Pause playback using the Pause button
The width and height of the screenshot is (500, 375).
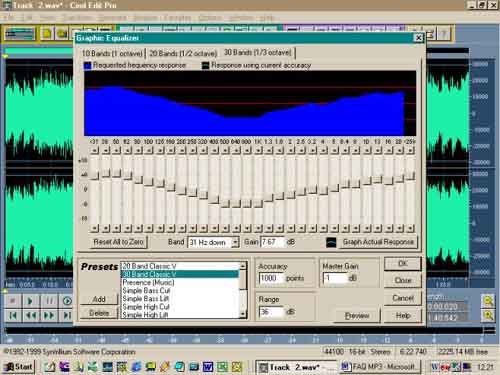pos(49,301)
